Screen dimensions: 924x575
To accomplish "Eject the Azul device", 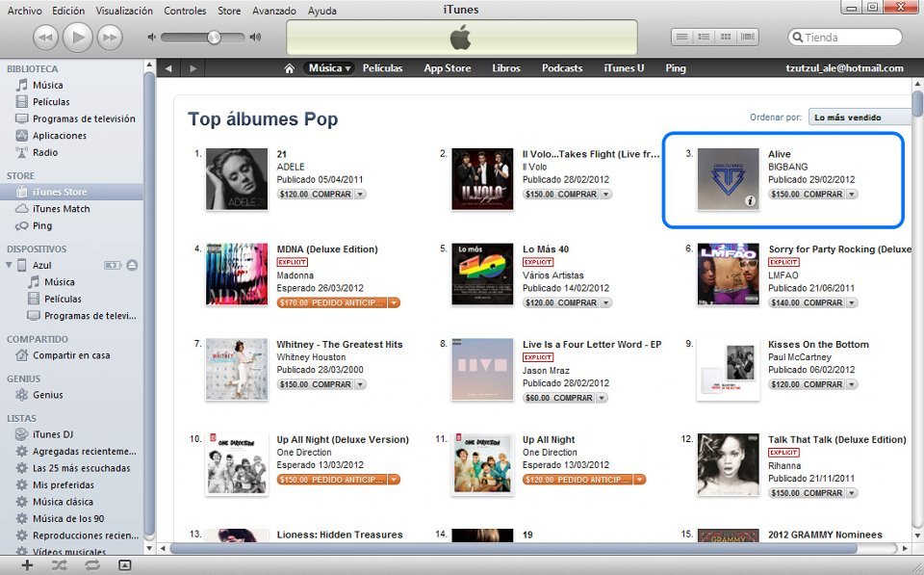I will (x=132, y=266).
